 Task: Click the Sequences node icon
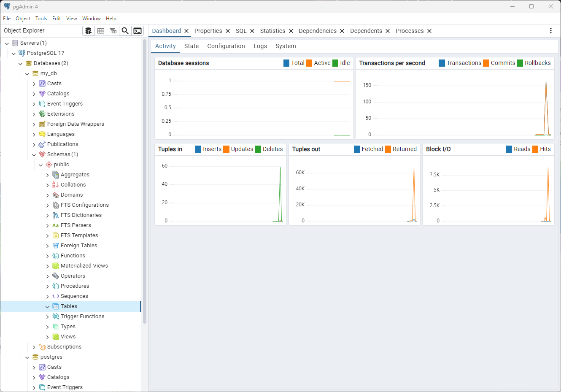click(56, 296)
